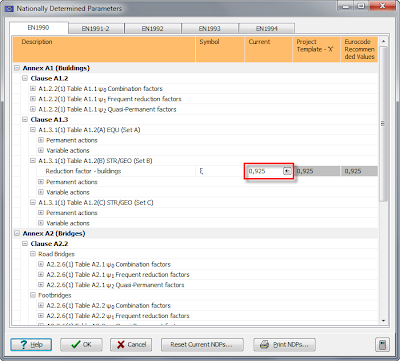Viewport: 400px width, 361px height.
Task: Collapse Table A1.2(A) EQU (Set A) node
Action: pyautogui.click(x=33, y=130)
